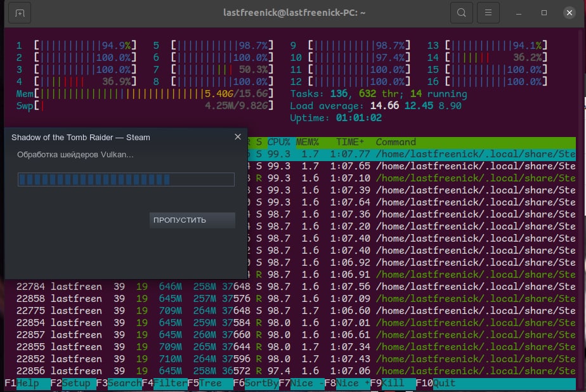This screenshot has height=392, width=586.
Task: Activate F4 Filter in htop
Action: 164,383
